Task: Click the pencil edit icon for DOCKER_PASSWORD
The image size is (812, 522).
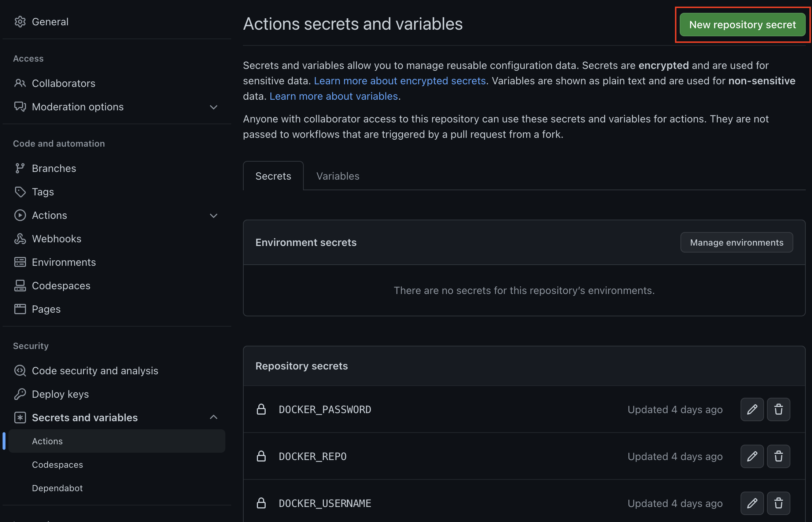Action: pos(752,409)
